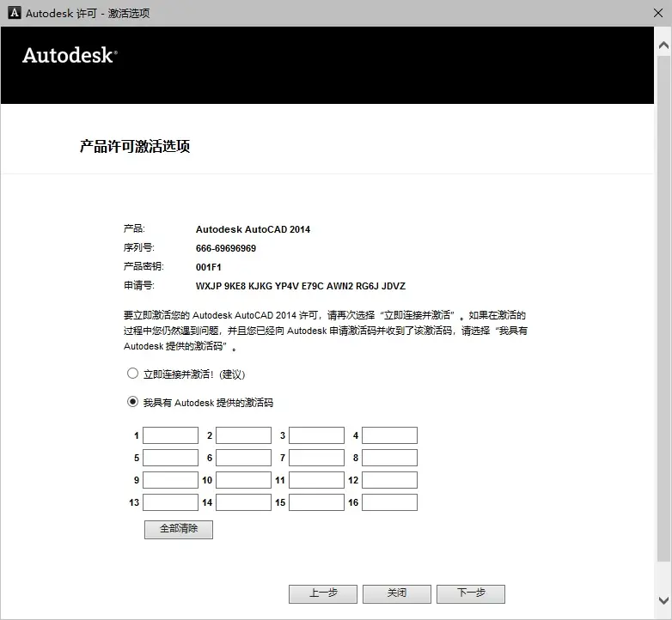This screenshot has height=620, width=672.
Task: Click the scrollbar up arrow
Action: [x=663, y=45]
